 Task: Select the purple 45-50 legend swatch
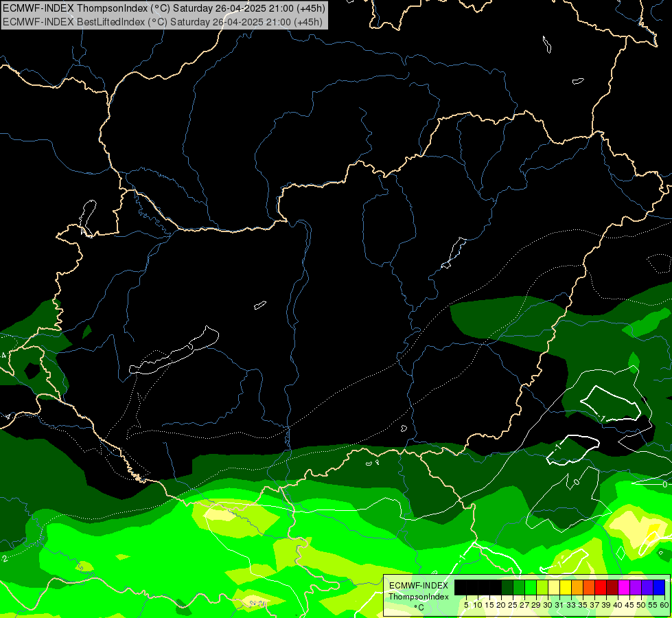(x=636, y=588)
